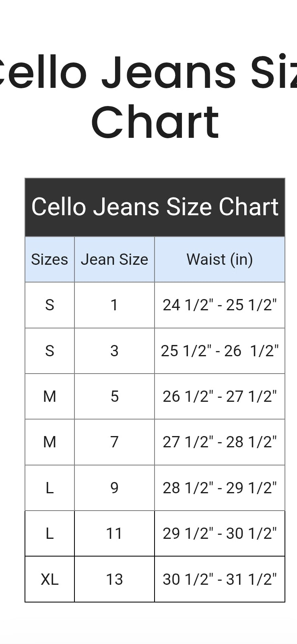Click the waist range 29 1/2" - 30 1/2"

[x=220, y=534]
